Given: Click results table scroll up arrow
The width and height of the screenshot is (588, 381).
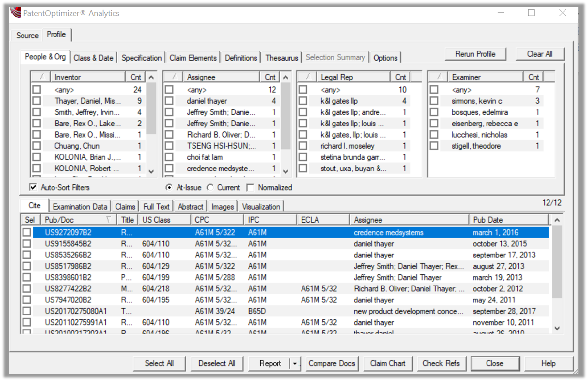Looking at the screenshot, I should tap(557, 220).
